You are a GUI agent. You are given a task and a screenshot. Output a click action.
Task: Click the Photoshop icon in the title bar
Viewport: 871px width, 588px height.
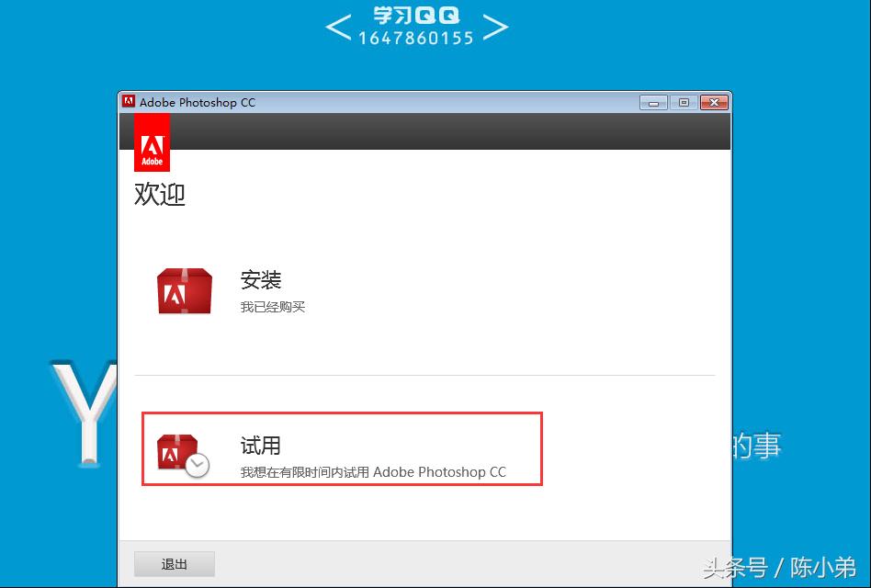click(129, 102)
